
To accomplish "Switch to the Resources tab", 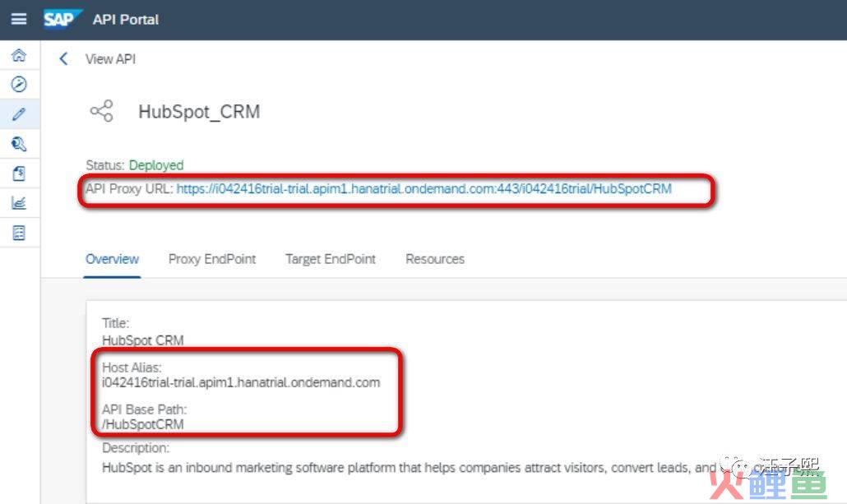I will pyautogui.click(x=435, y=259).
